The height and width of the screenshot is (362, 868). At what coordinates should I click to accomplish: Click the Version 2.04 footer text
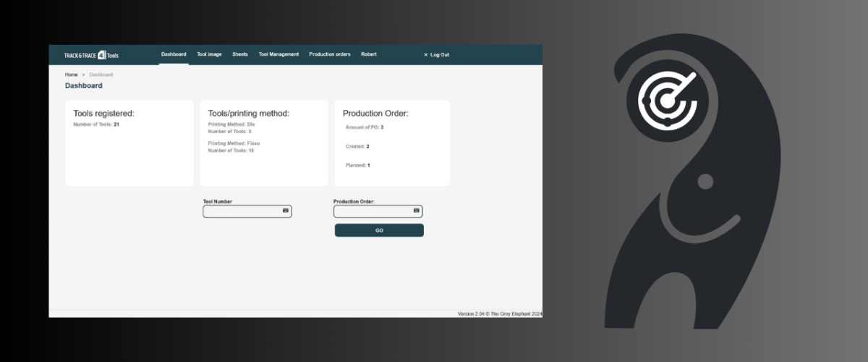point(500,314)
